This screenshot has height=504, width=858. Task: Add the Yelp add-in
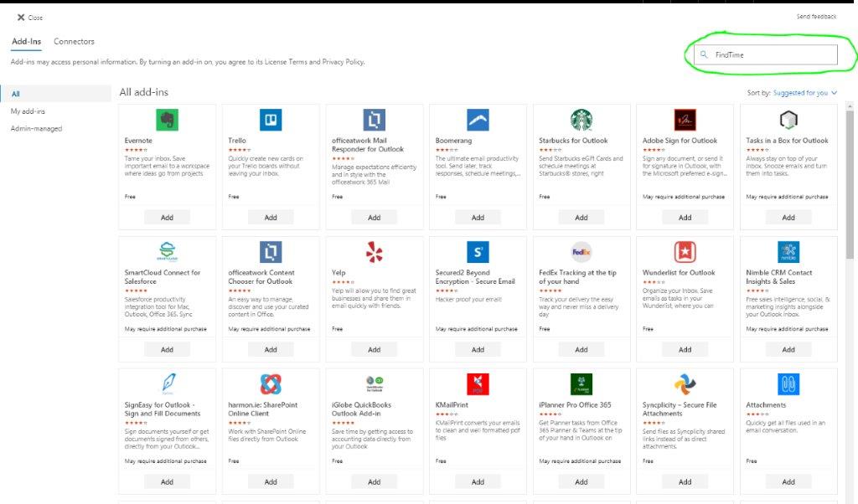point(375,350)
